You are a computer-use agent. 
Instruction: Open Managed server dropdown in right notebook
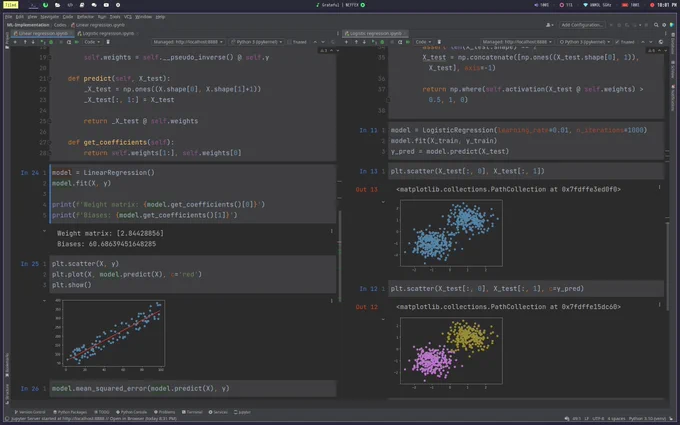tap(517, 42)
